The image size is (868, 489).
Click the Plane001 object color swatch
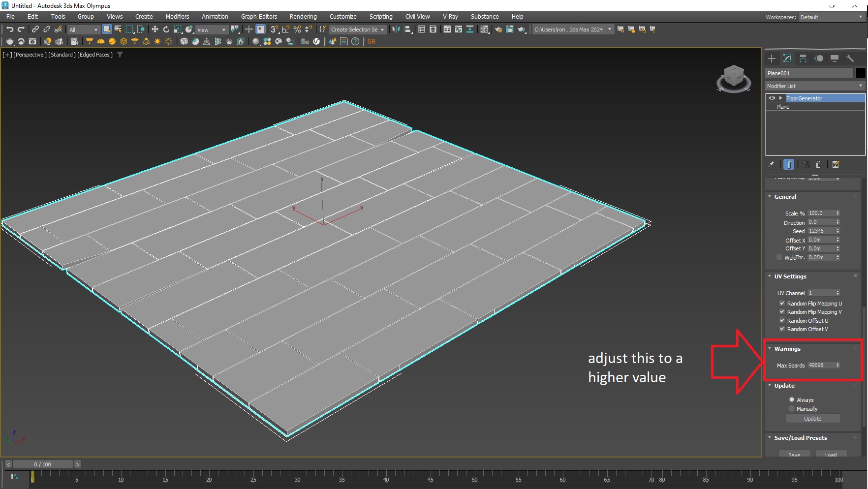(x=860, y=73)
